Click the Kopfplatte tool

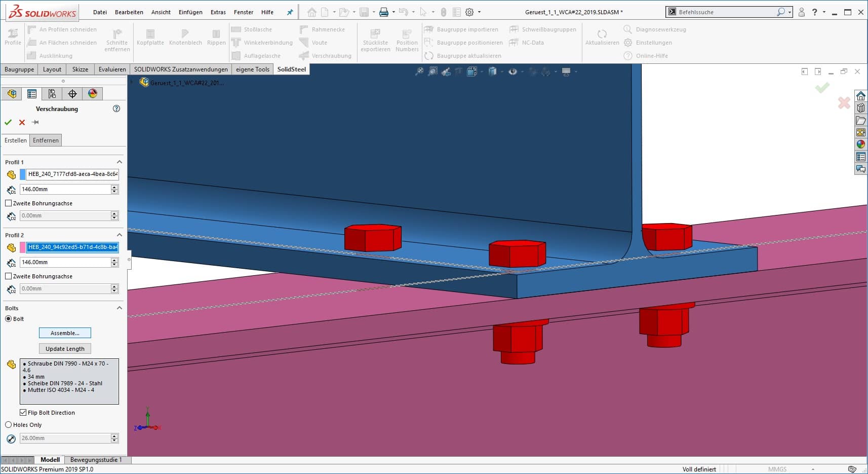pos(150,37)
